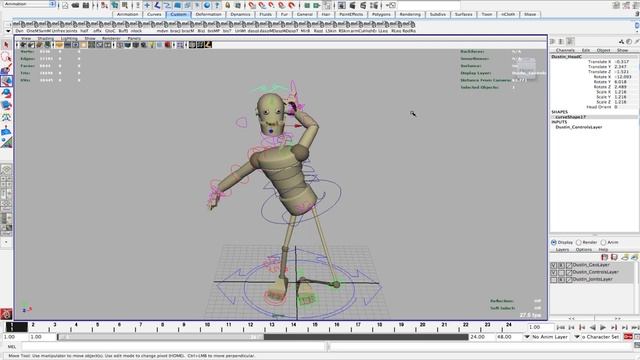Open the Channels menu in Channel Box
Viewport: 640px width, 360px height.
[565, 50]
